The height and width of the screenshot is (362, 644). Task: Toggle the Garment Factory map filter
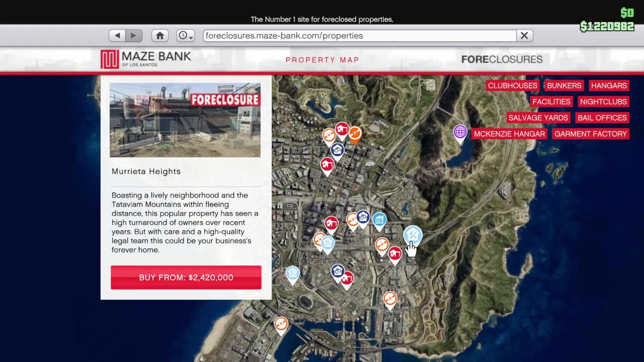[591, 134]
